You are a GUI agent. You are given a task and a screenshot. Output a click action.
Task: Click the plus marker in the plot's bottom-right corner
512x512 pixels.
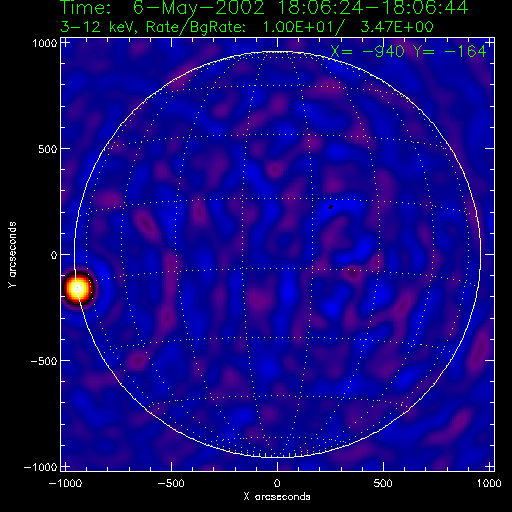coord(489,466)
